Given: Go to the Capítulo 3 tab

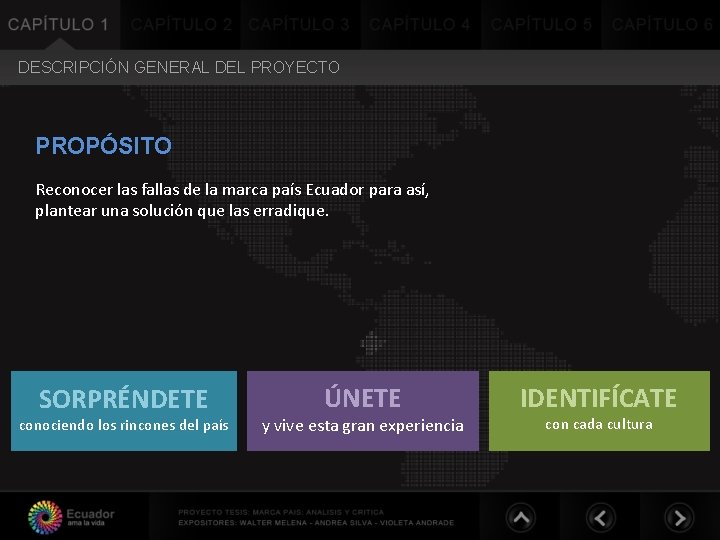Looking at the screenshot, I should click(x=301, y=24).
